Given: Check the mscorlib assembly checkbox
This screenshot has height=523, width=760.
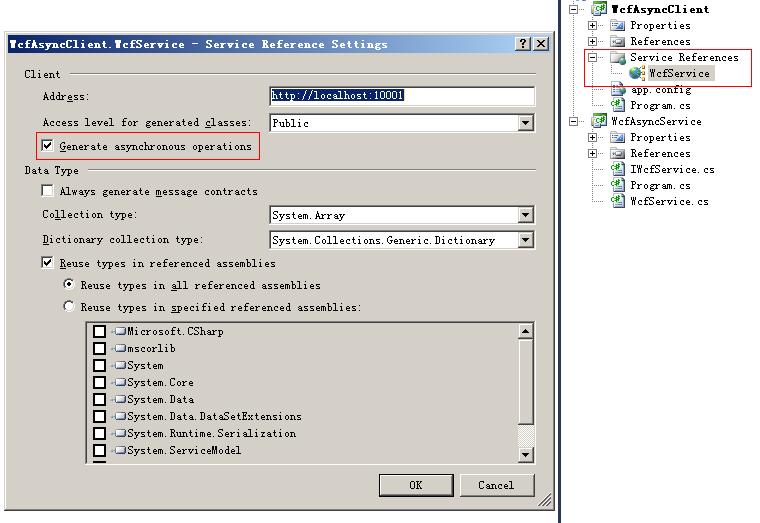Looking at the screenshot, I should click(x=99, y=349).
